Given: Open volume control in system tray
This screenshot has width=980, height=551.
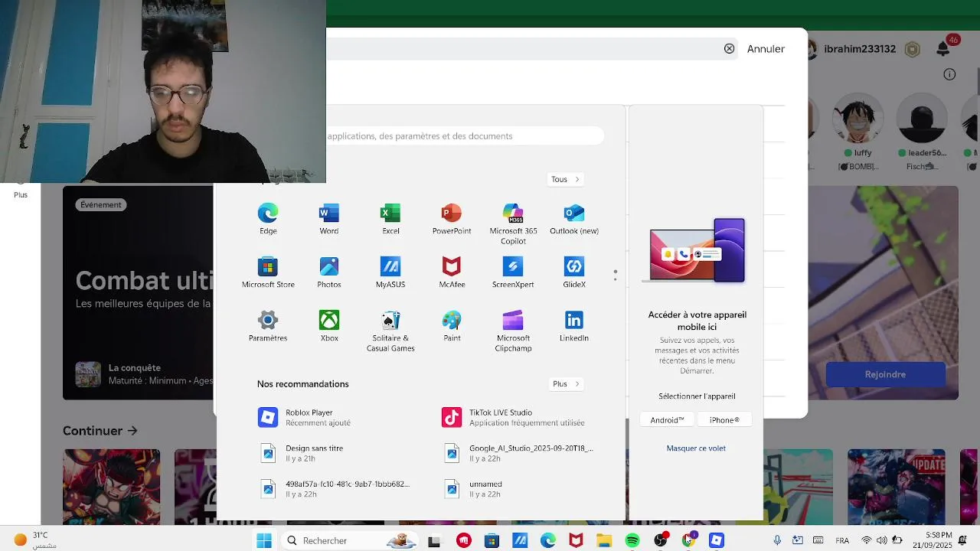Looking at the screenshot, I should 882,540.
